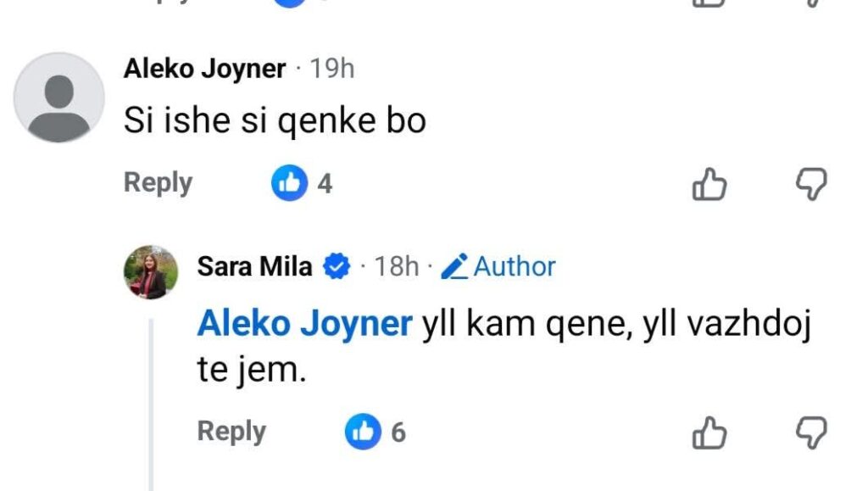Screen dimensions: 868x491
Task: Like Aleko Joyner's comment with thumbs-up
Action: click(x=709, y=183)
